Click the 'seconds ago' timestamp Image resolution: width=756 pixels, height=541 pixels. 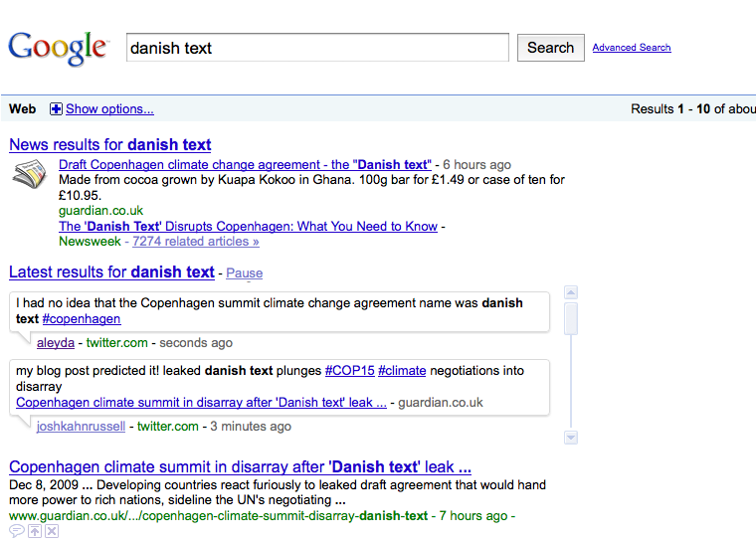196,343
